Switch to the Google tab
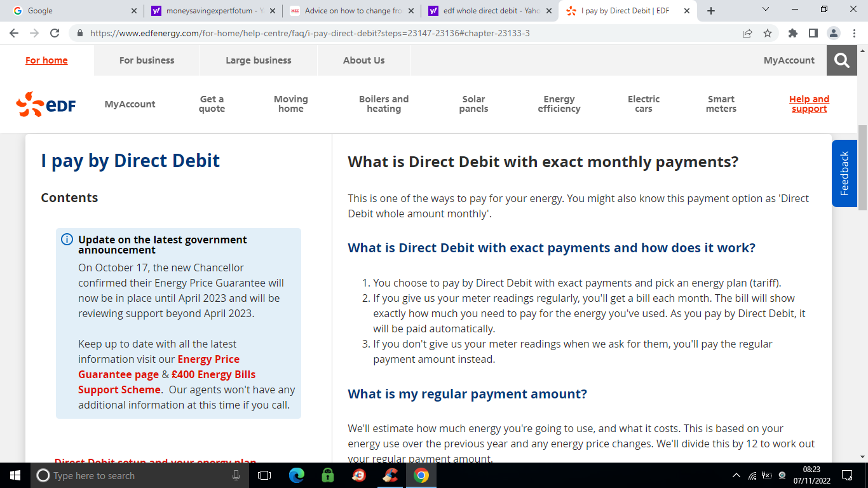 [70, 11]
